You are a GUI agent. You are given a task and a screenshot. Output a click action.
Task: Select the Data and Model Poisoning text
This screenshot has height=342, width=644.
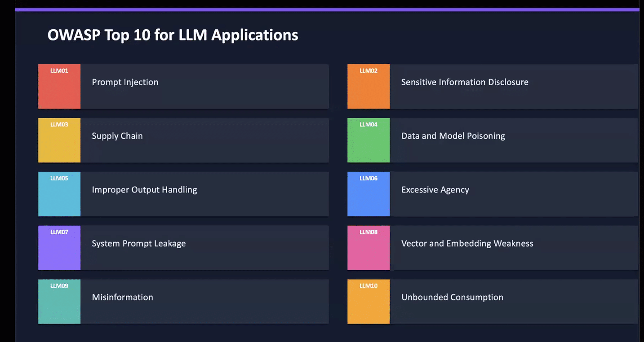453,136
